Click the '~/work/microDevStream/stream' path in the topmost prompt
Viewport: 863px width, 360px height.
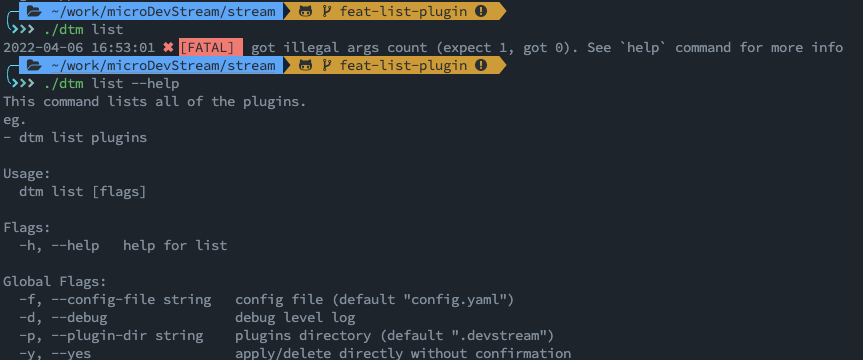click(x=163, y=10)
